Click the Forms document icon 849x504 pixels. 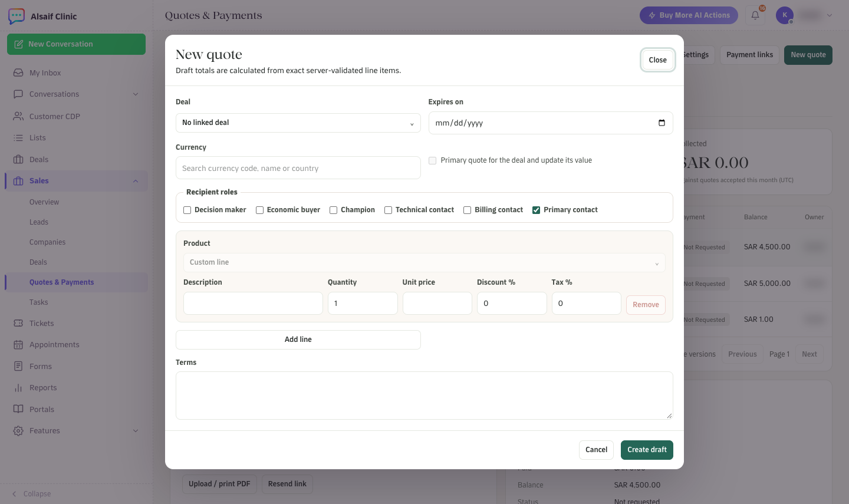18,366
